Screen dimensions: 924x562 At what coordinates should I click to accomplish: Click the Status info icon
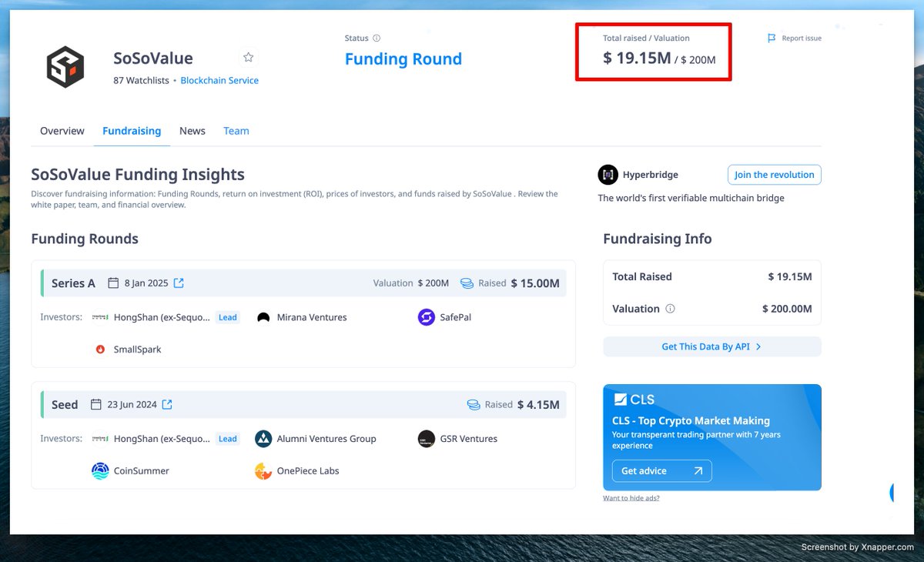(x=377, y=38)
